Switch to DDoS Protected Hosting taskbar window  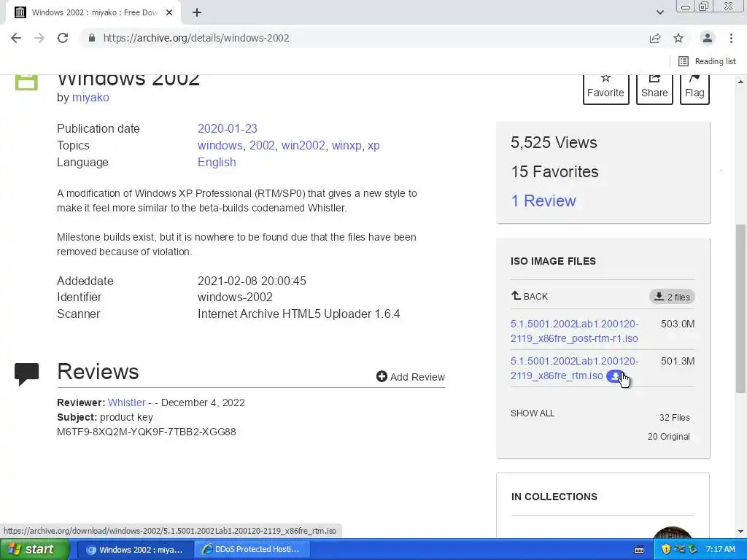pyautogui.click(x=252, y=550)
